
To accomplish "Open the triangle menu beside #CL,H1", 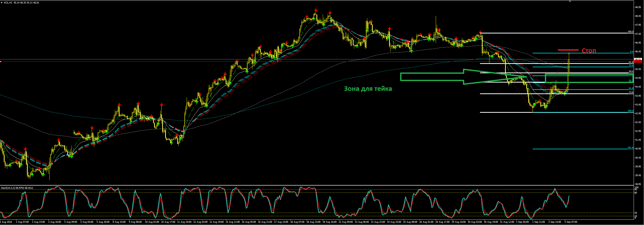I will pyautogui.click(x=2, y=3).
